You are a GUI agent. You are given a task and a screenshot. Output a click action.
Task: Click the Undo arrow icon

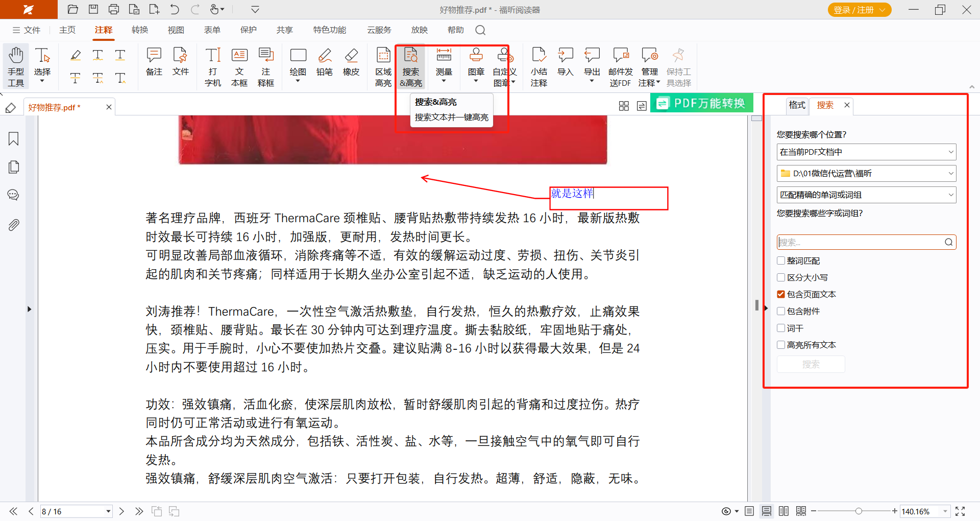[175, 9]
